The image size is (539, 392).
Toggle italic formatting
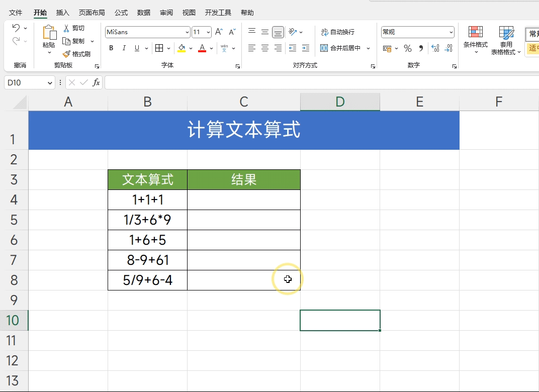coord(124,48)
